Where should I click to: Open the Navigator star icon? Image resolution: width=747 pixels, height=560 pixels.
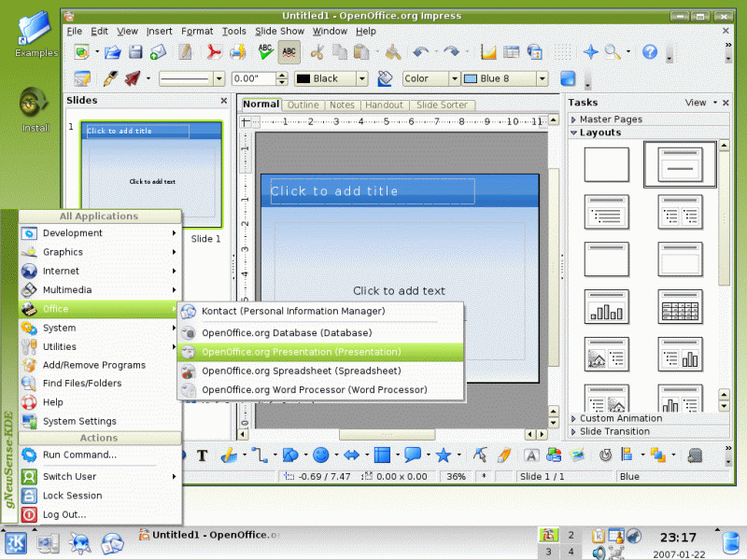point(591,52)
